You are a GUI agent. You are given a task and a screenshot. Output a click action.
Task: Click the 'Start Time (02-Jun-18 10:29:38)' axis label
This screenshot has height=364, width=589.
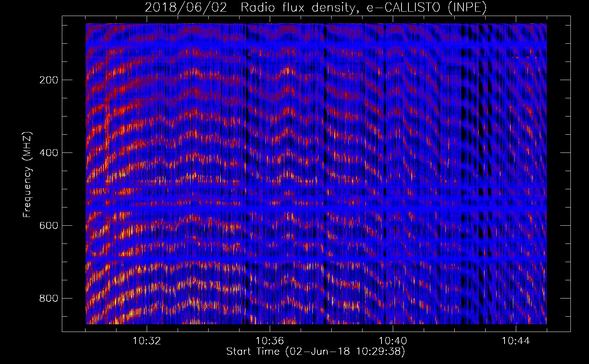point(316,352)
